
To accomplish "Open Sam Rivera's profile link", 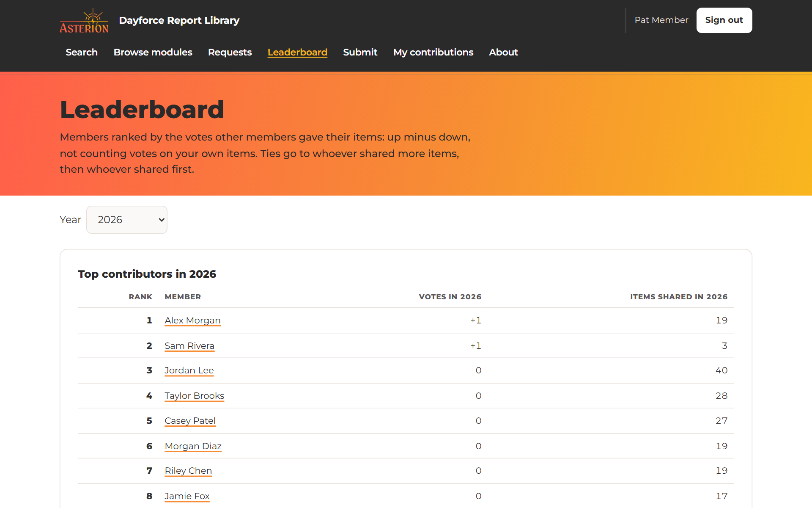I will coord(189,346).
